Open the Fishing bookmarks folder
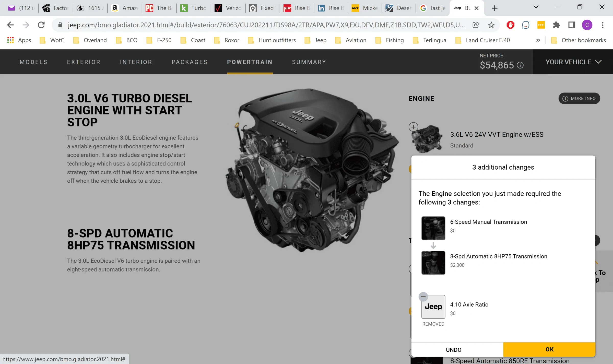613x364 pixels. pyautogui.click(x=390, y=40)
